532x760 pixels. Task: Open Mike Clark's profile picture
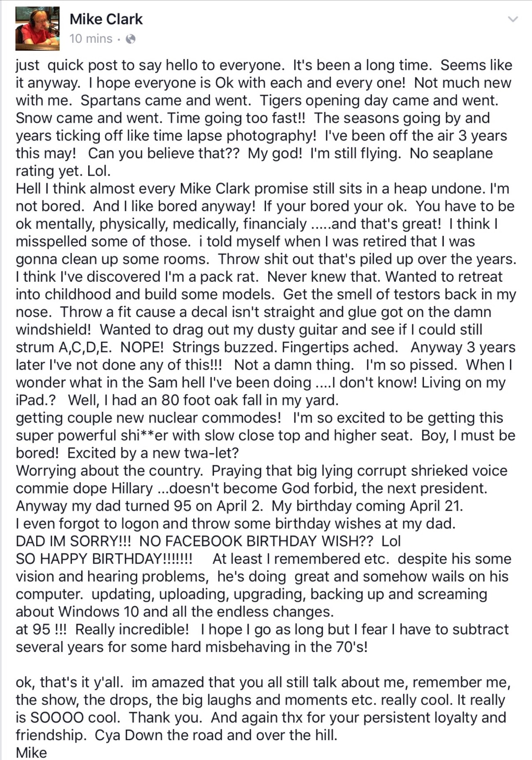(x=37, y=29)
